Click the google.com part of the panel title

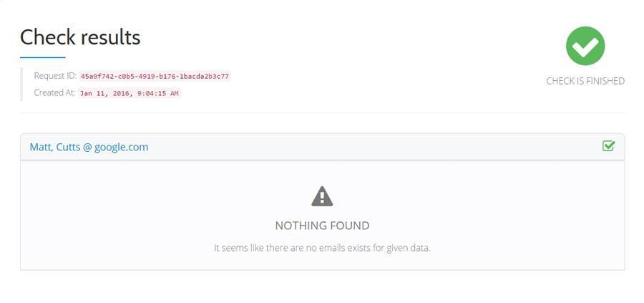pyautogui.click(x=121, y=147)
